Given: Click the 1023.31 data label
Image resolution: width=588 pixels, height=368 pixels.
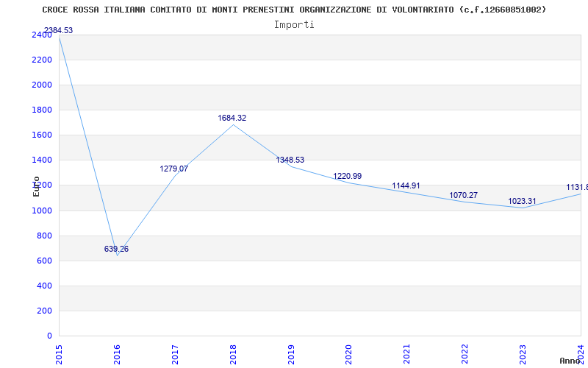Looking at the screenshot, I should click(x=523, y=201).
